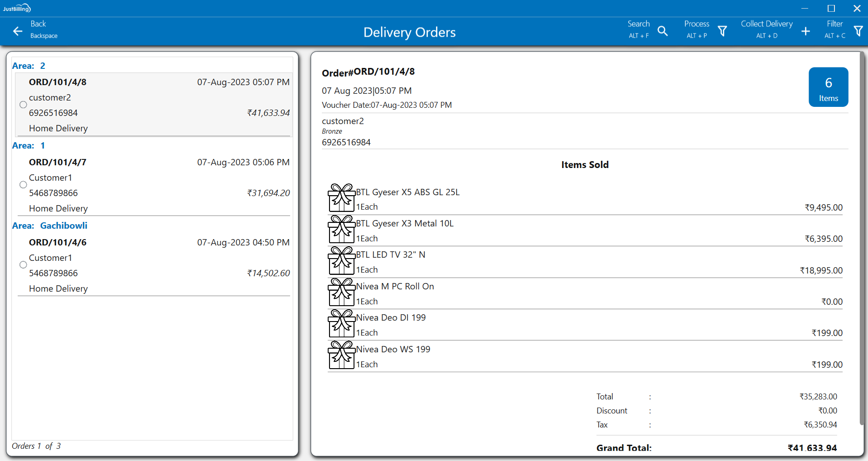Click the Search ALT+F label
868x461 pixels.
tap(638, 29)
